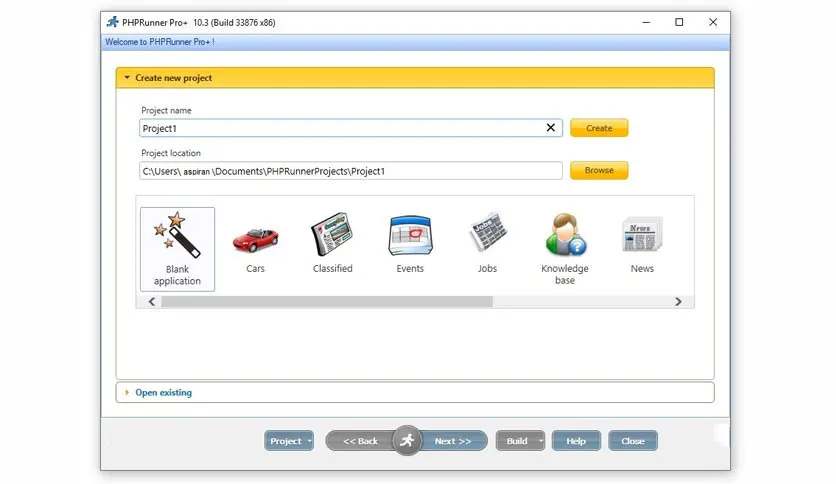Viewport: 836px width, 484px height.
Task: Maximize the PHPRunner window
Action: (x=679, y=22)
